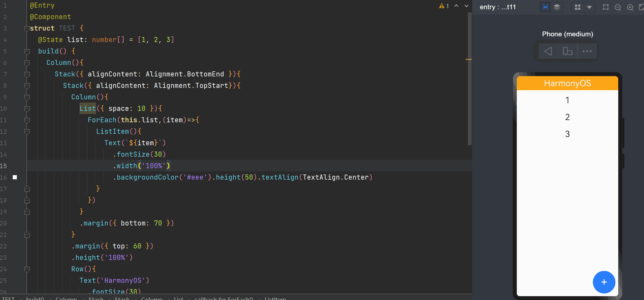Click the ${item} template text on line 13
The image size is (644, 300).
pyautogui.click(x=143, y=143)
